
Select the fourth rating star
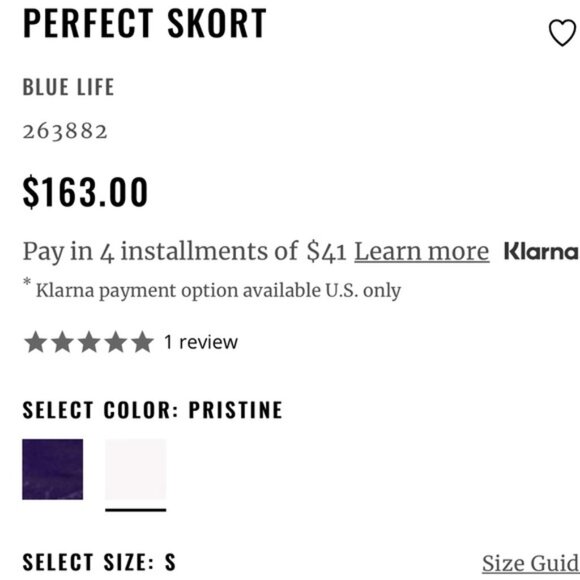tap(116, 342)
